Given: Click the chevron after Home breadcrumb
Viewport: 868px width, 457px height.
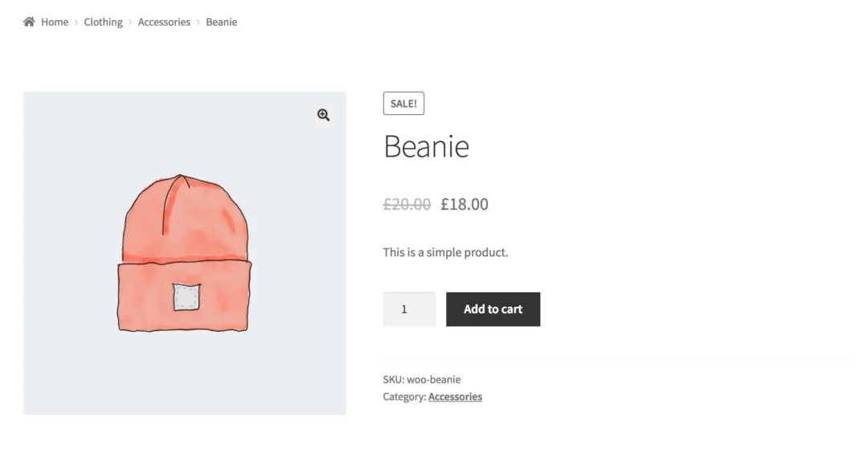Looking at the screenshot, I should click(x=76, y=22).
